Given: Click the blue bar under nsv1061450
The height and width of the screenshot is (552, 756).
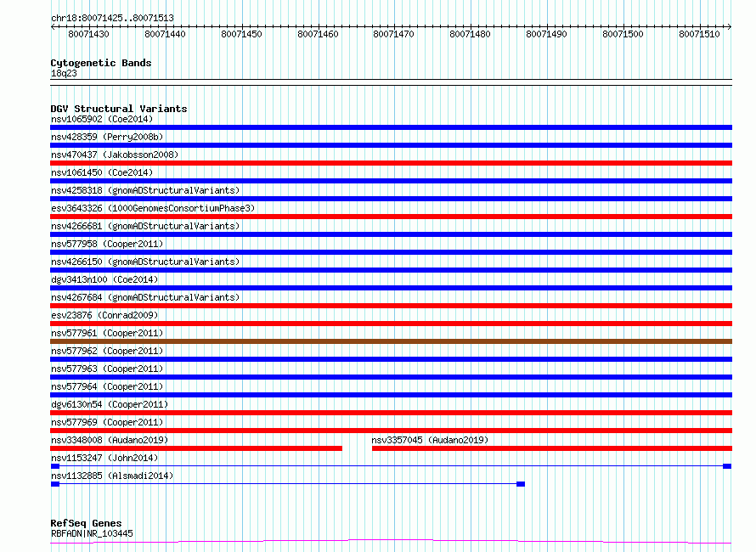Looking at the screenshot, I should pyautogui.click(x=391, y=181).
